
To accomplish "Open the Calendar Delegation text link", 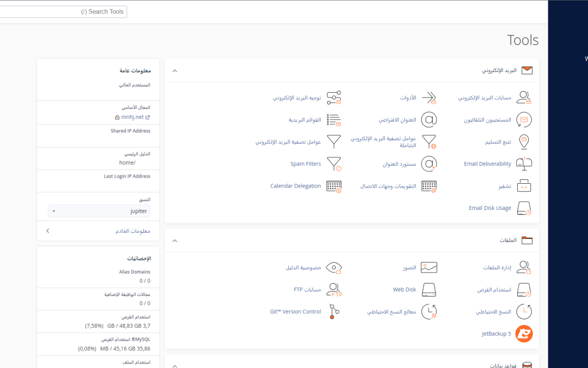I will pyautogui.click(x=296, y=186).
